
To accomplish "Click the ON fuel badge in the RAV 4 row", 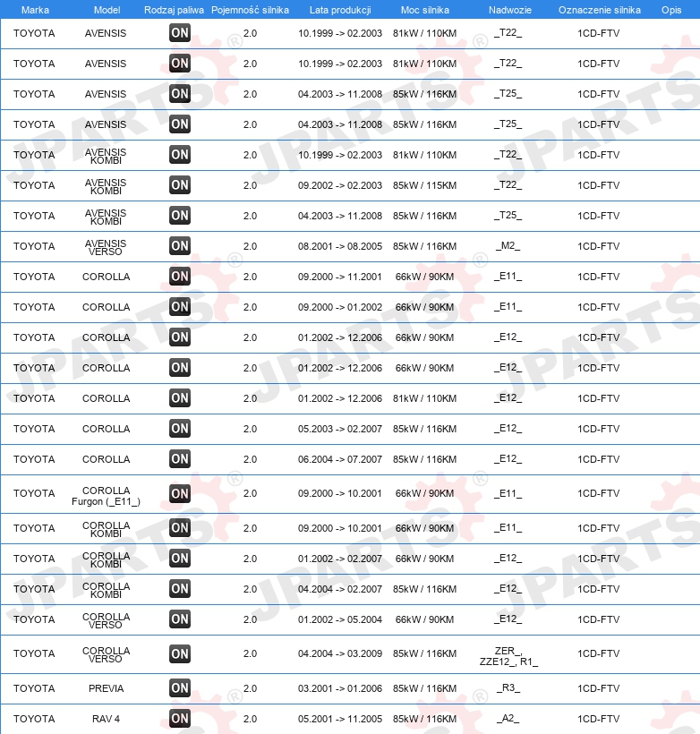I will tap(180, 719).
